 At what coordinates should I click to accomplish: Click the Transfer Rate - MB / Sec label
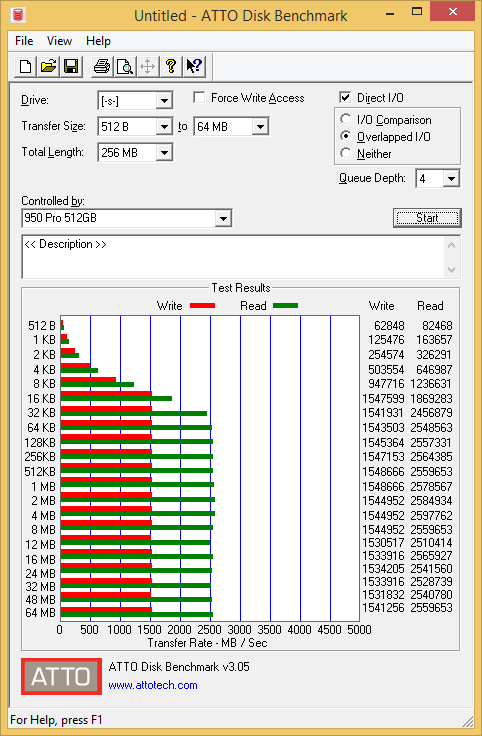click(207, 643)
